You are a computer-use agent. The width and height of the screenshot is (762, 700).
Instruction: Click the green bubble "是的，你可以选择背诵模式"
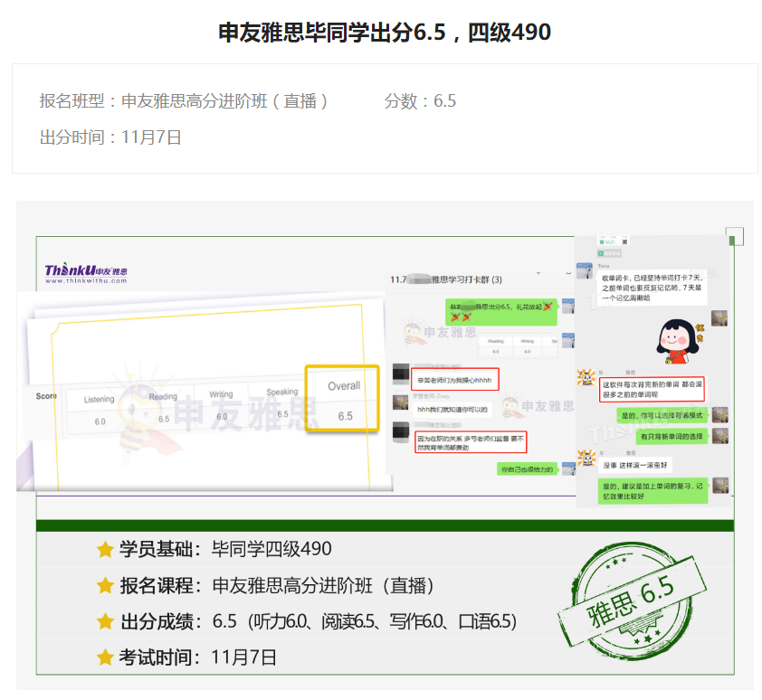click(662, 416)
